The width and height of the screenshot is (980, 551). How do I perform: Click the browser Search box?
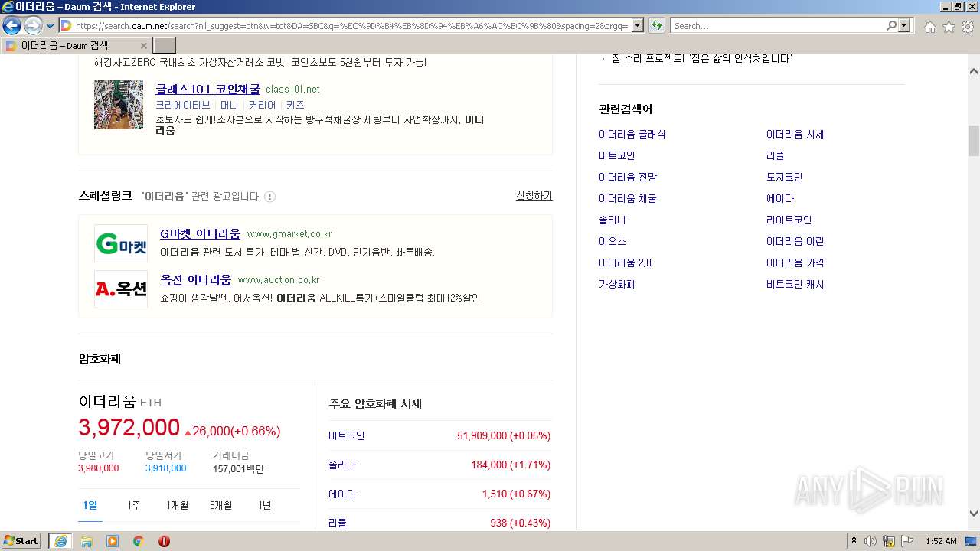coord(778,26)
